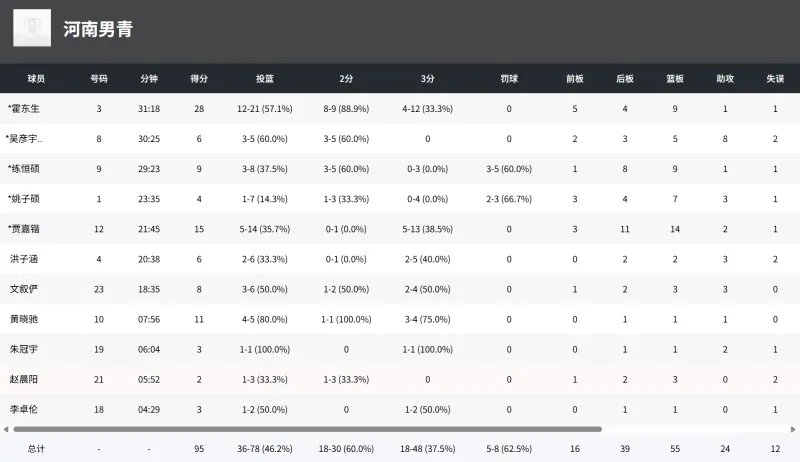The image size is (800, 462).
Task: Click the 助攻 column header
Action: click(x=725, y=79)
